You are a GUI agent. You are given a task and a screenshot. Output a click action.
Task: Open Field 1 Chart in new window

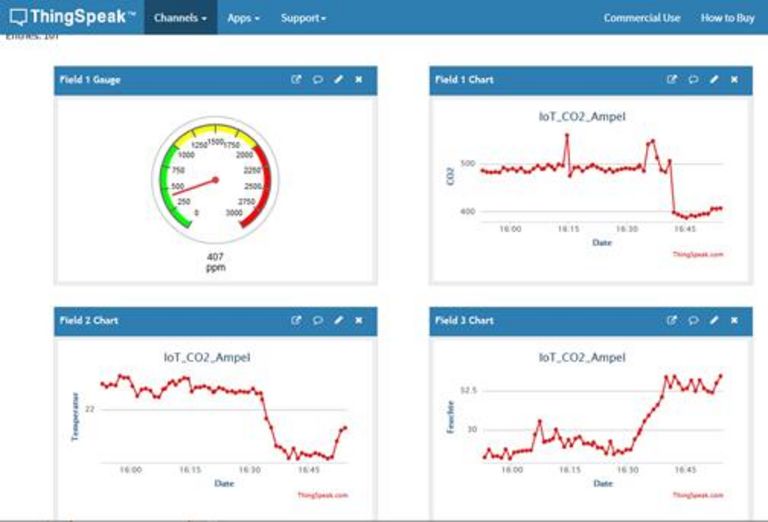click(672, 80)
